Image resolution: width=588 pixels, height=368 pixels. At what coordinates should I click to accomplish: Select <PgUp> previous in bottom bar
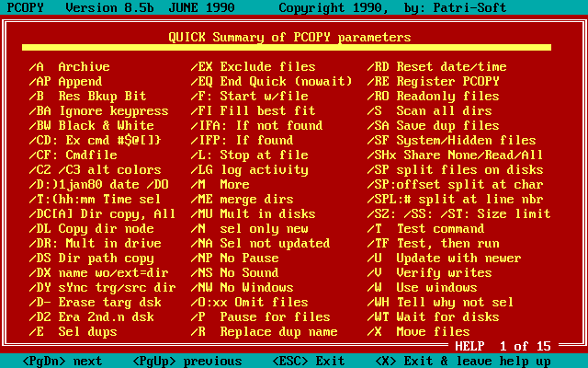tap(179, 361)
